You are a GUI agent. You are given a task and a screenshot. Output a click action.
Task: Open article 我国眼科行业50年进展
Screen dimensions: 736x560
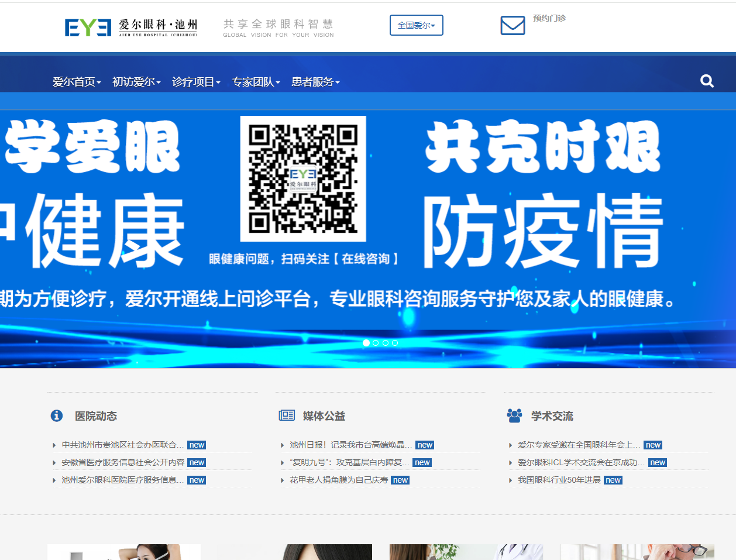tap(559, 480)
